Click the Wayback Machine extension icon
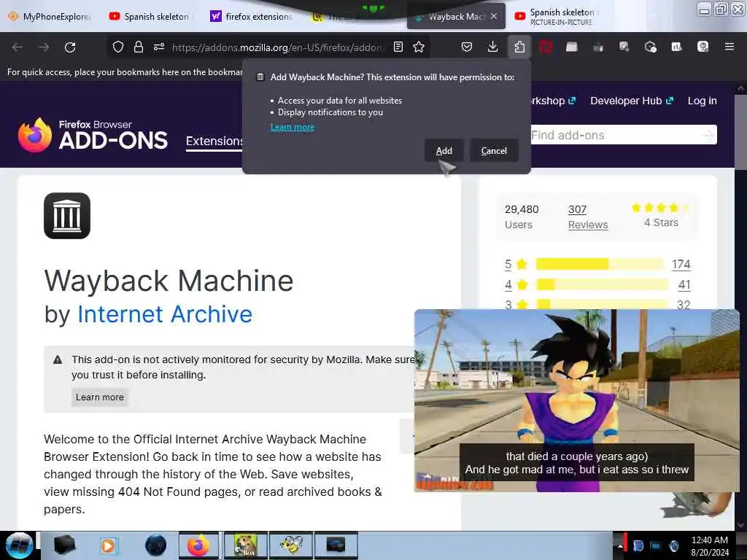The image size is (747, 560). pyautogui.click(x=67, y=216)
